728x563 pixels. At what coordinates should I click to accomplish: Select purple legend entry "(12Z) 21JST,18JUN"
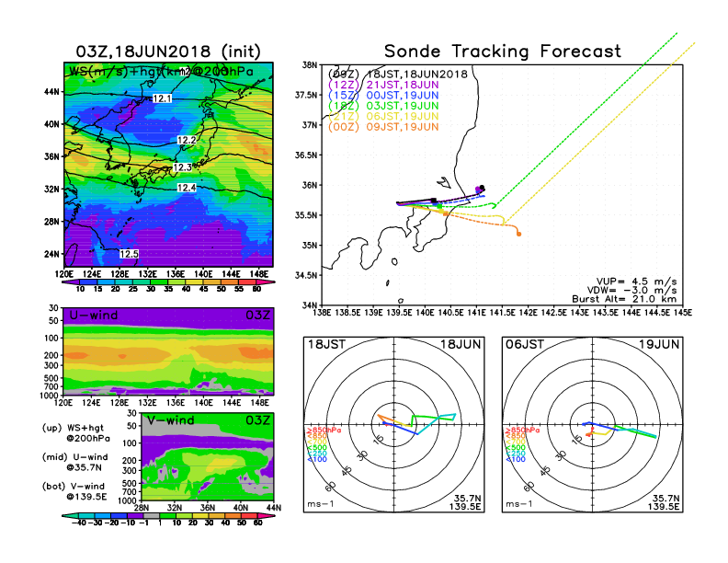click(x=383, y=85)
